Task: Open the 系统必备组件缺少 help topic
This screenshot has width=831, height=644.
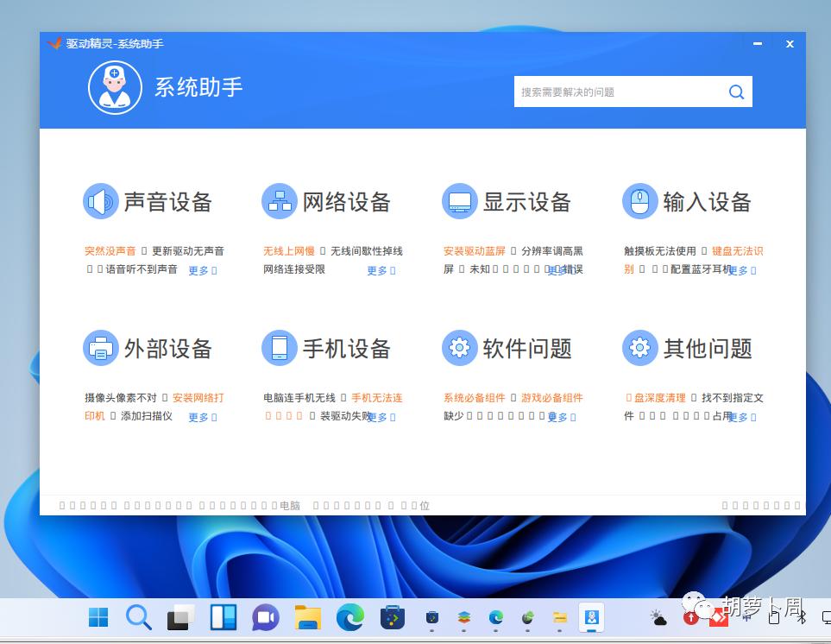Action: tap(475, 398)
